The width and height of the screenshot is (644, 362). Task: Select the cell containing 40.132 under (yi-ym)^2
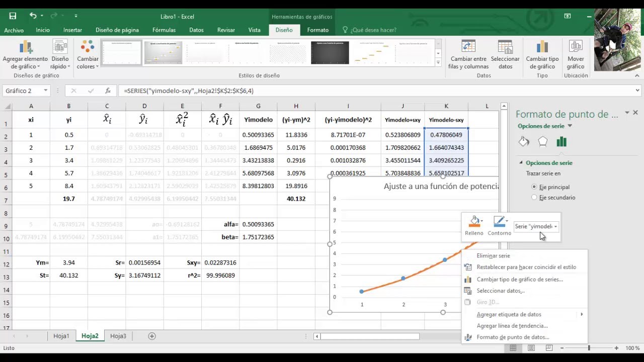click(296, 199)
